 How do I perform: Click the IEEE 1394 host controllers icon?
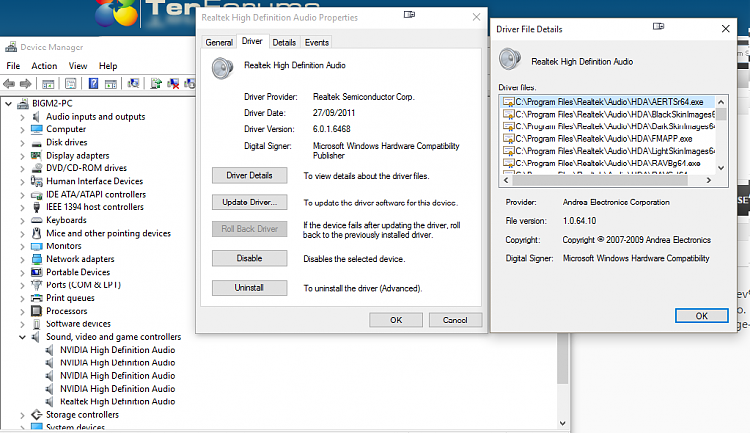pos(36,207)
